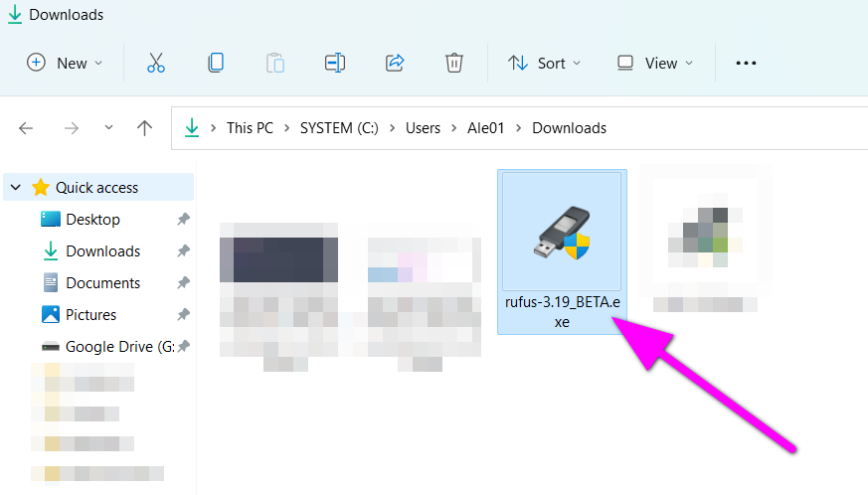Open the See more three-dots menu
The image size is (868, 495).
pos(746,64)
